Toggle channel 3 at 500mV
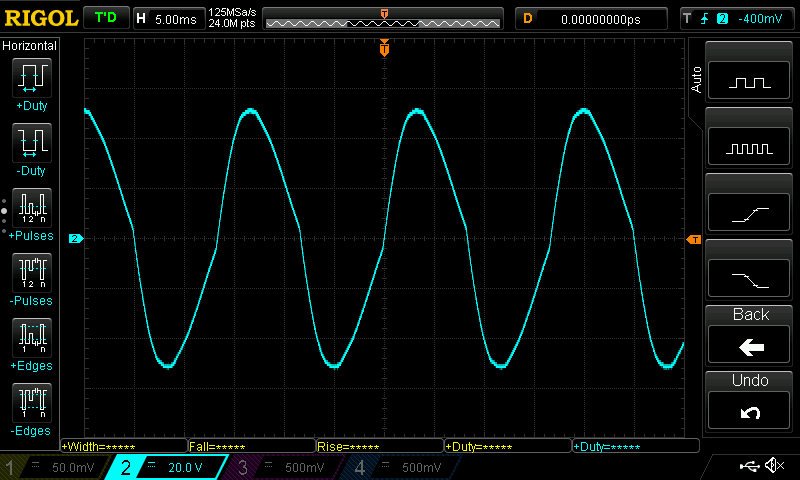Screen dimensions: 800x480 pyautogui.click(x=285, y=467)
